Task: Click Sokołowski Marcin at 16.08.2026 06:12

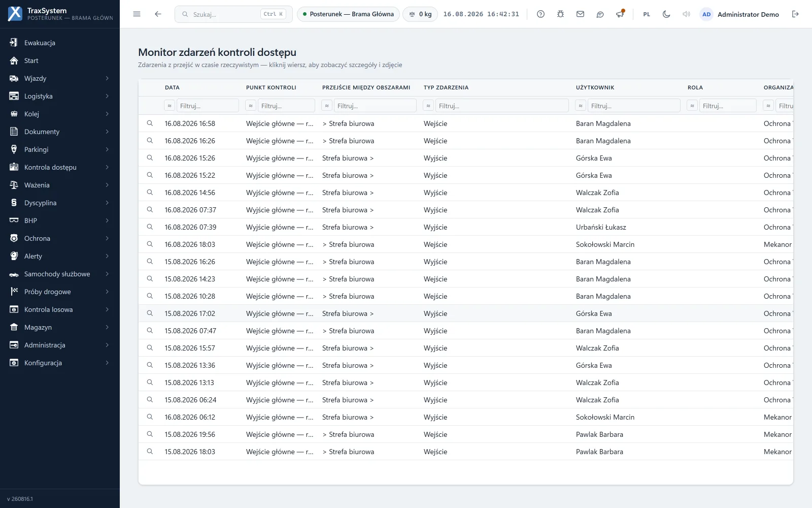Action: (605, 417)
